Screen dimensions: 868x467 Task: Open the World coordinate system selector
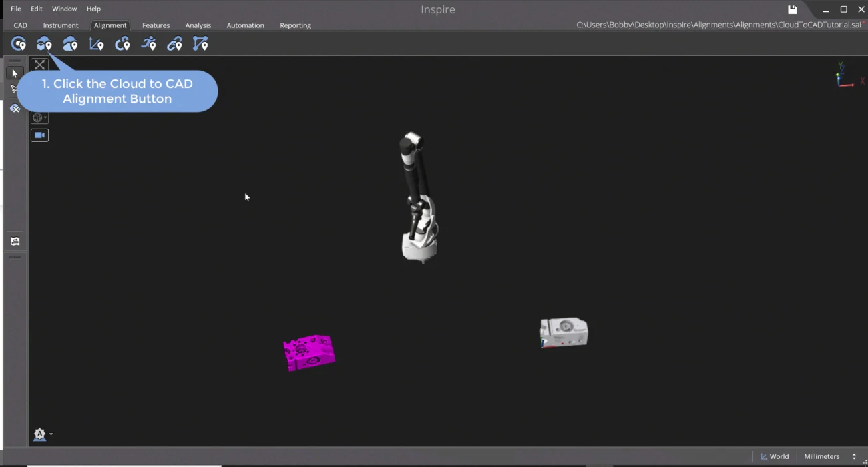click(x=775, y=456)
